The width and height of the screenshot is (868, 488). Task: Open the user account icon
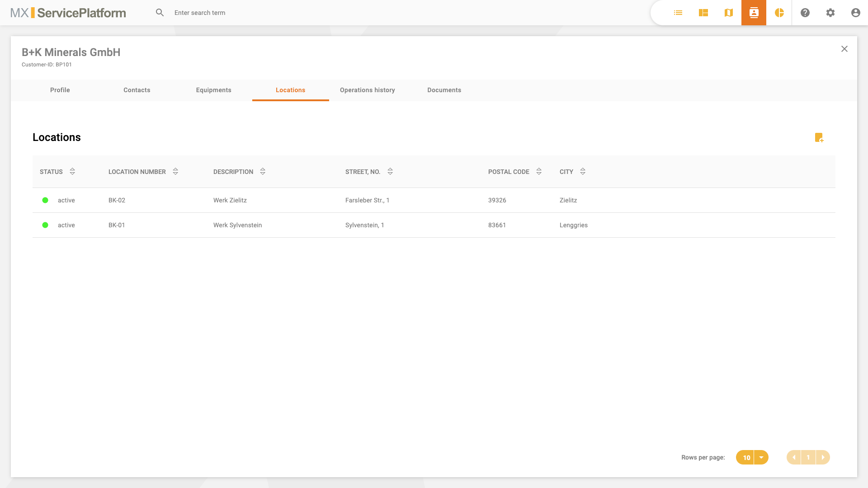[856, 13]
